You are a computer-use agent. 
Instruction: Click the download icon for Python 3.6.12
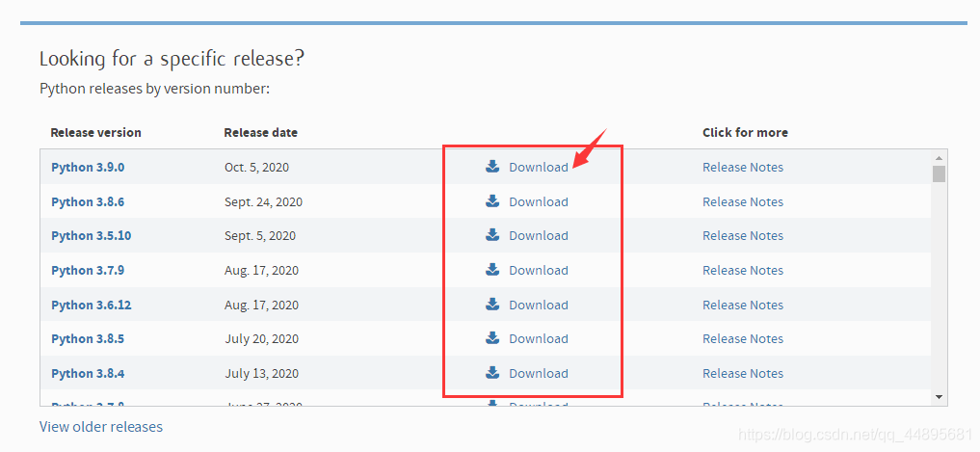[492, 304]
